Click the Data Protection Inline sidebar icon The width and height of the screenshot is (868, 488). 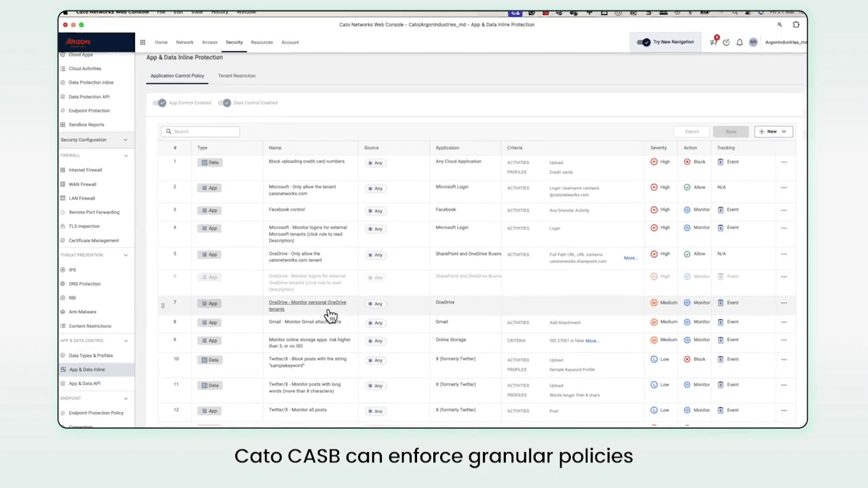[x=63, y=83]
